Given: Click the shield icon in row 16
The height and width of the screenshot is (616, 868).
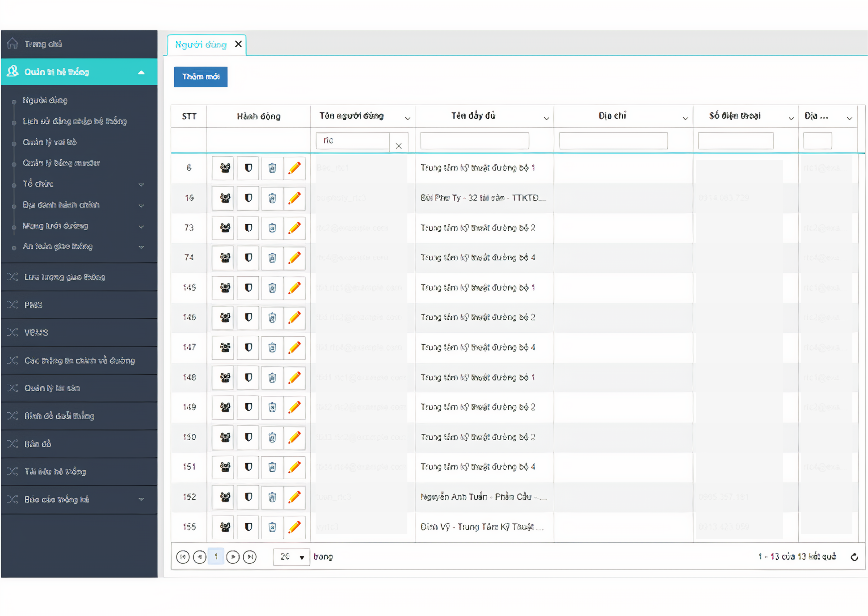Looking at the screenshot, I should point(248,198).
